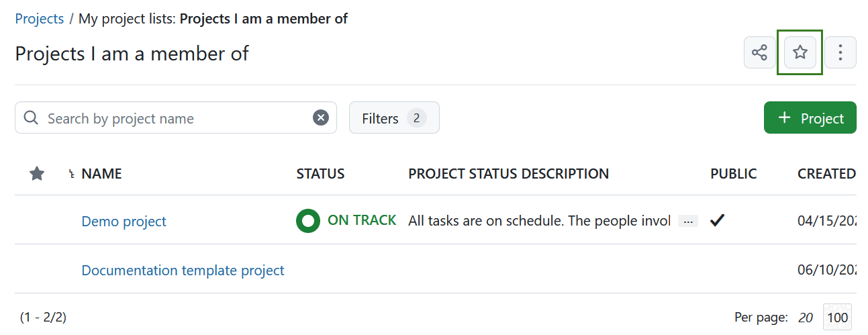
Task: Click the share project list icon
Action: 759,52
